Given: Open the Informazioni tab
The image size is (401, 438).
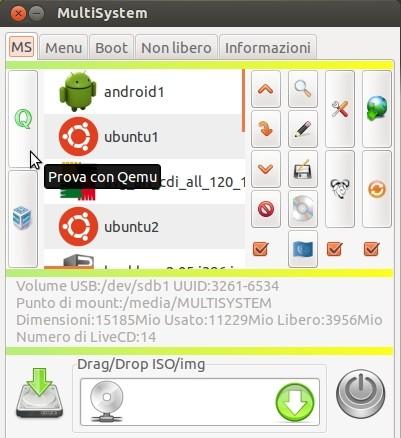Looking at the screenshot, I should 268,48.
